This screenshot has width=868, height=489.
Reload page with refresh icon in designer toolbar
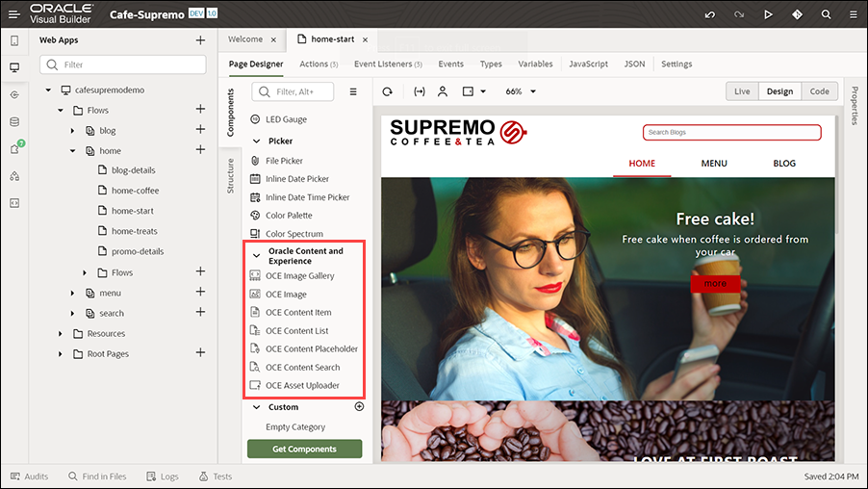388,91
